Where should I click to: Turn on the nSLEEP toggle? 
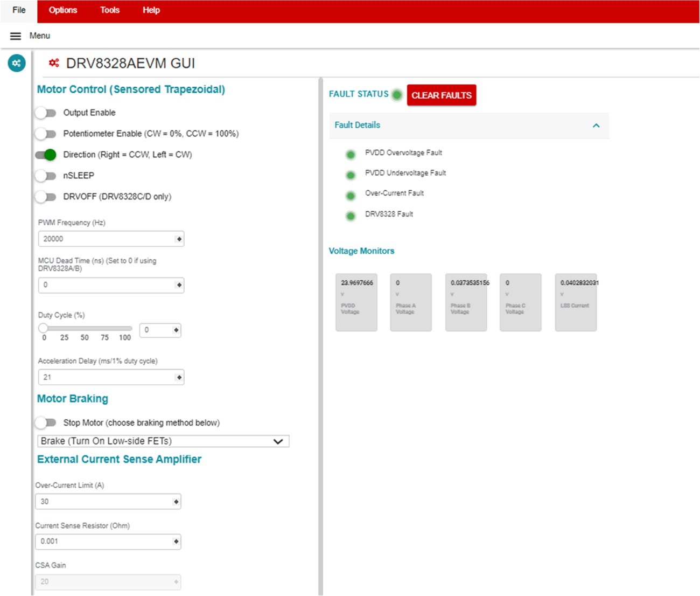[x=46, y=176]
